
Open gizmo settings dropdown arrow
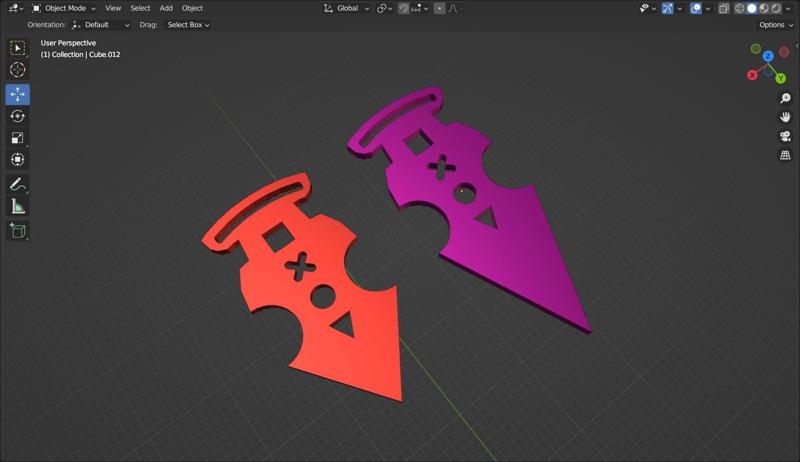tap(680, 8)
